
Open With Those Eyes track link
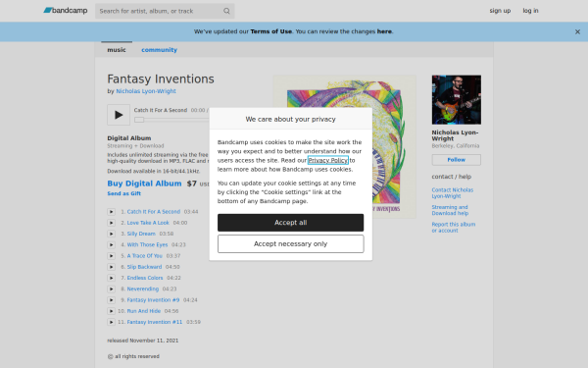147,244
